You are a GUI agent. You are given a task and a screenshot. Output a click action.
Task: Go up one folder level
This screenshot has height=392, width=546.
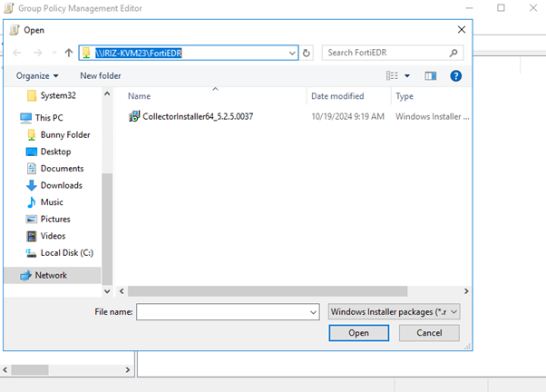point(69,53)
